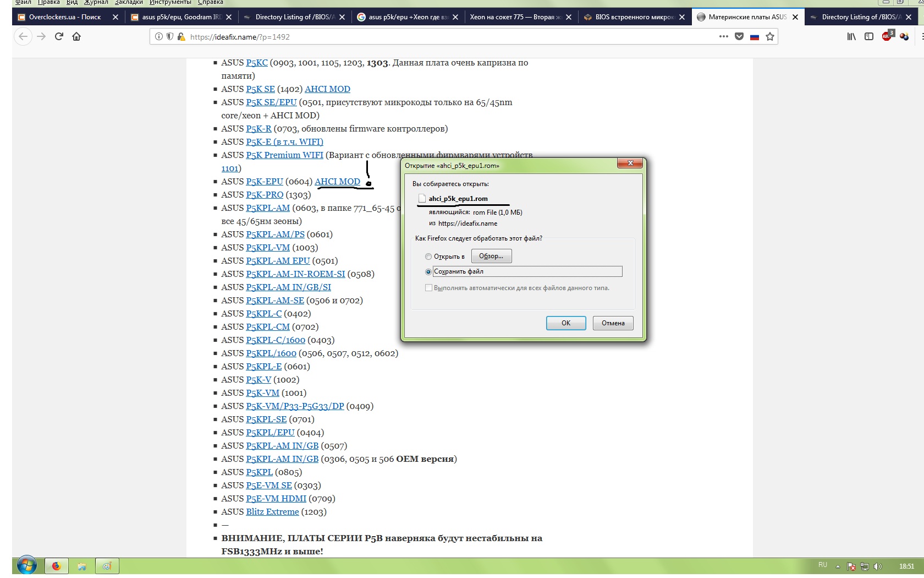
Task: Click the RU input language indicator
Action: click(823, 565)
